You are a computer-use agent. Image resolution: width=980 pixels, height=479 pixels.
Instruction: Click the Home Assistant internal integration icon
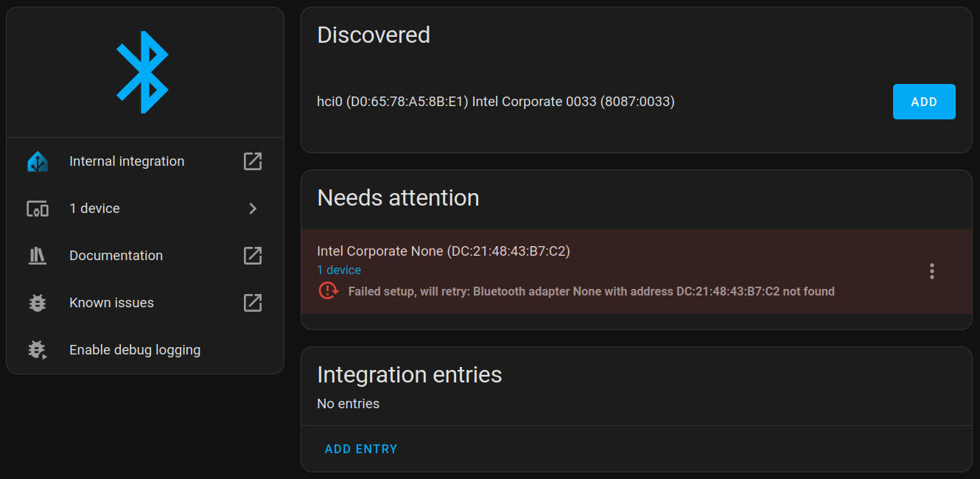coord(38,161)
